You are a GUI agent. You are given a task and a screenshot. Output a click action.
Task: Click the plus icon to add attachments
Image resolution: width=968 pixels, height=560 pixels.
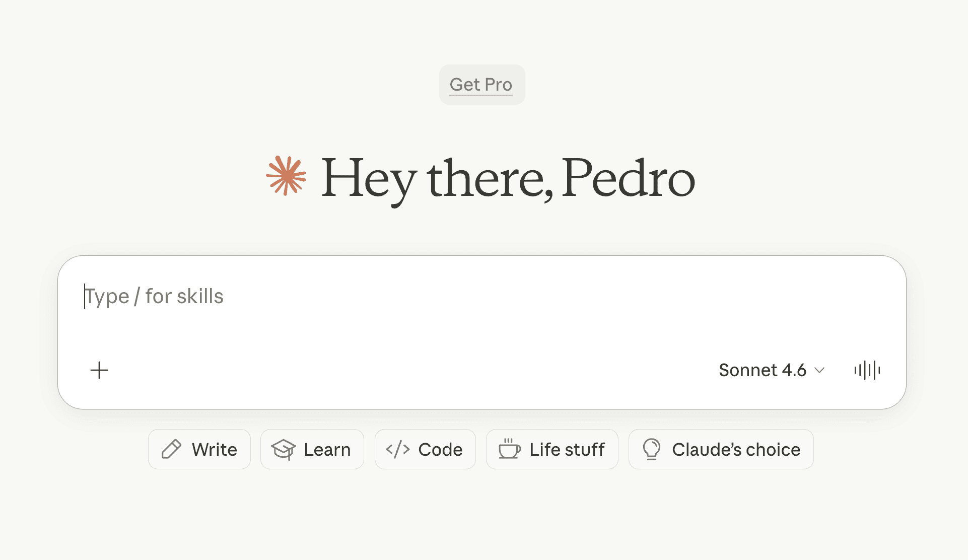pos(99,370)
